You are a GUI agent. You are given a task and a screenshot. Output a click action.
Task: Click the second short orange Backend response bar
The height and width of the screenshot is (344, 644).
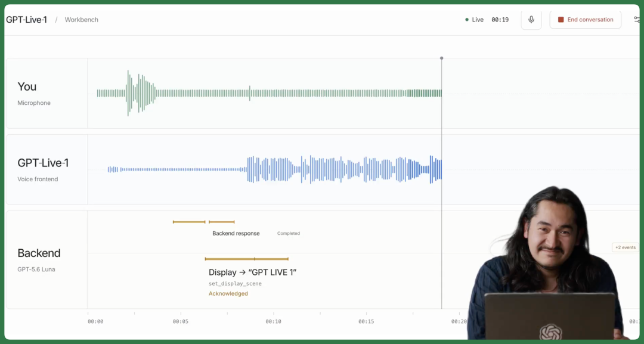point(221,222)
